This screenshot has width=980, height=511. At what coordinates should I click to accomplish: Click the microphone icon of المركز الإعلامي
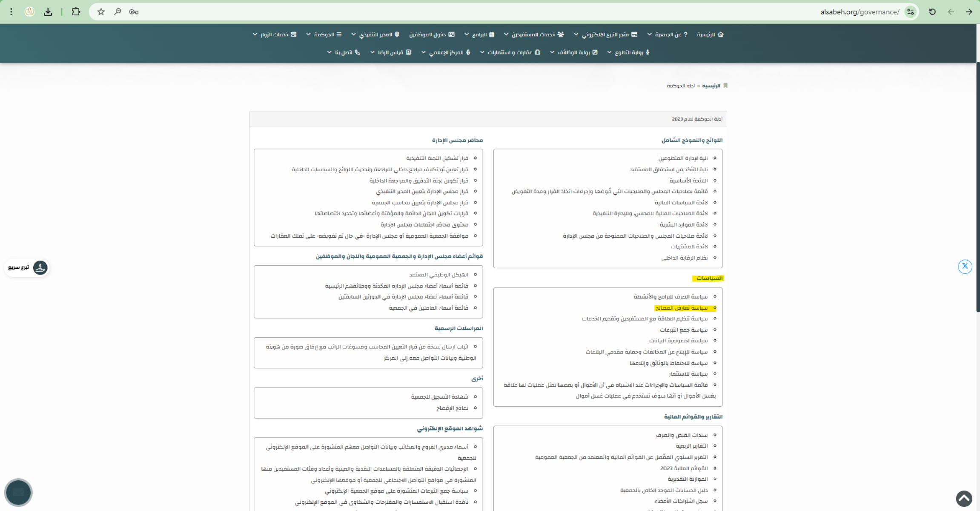tap(468, 52)
